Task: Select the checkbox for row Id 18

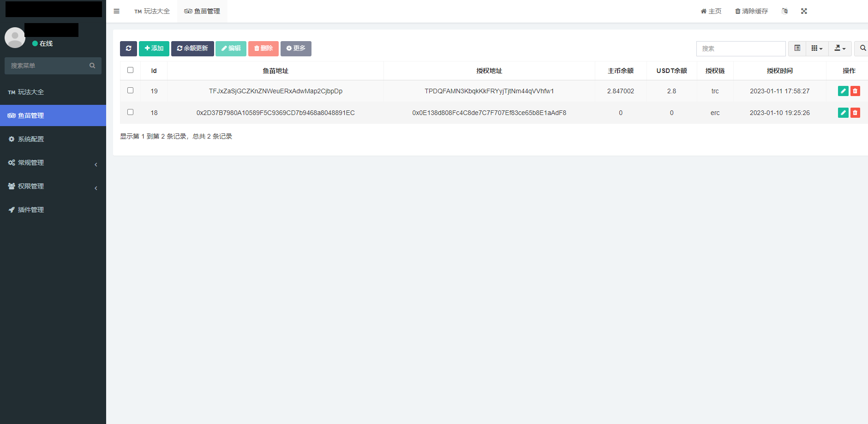Action: click(x=130, y=112)
